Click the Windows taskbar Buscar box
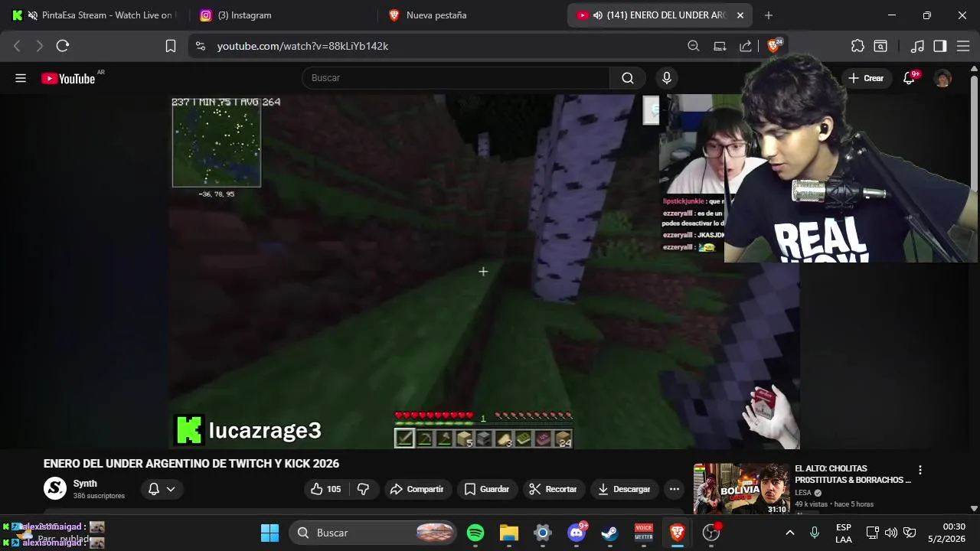Screen dimensions: 980x551 [x=373, y=533]
